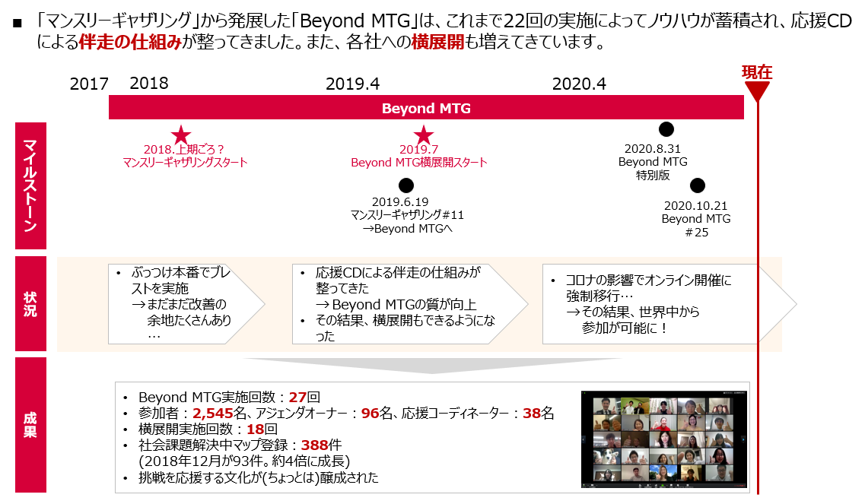Select the black dot above 2020.8.31
The width and height of the screenshot is (865, 504).
pos(666,129)
